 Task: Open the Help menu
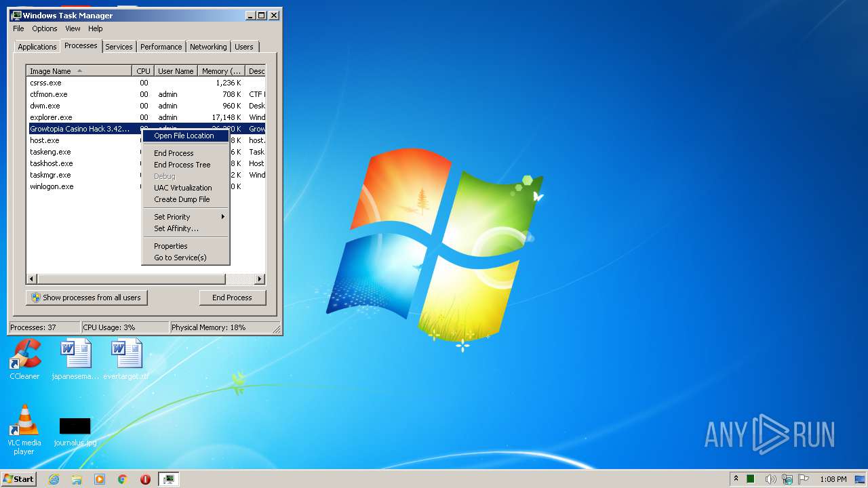96,28
